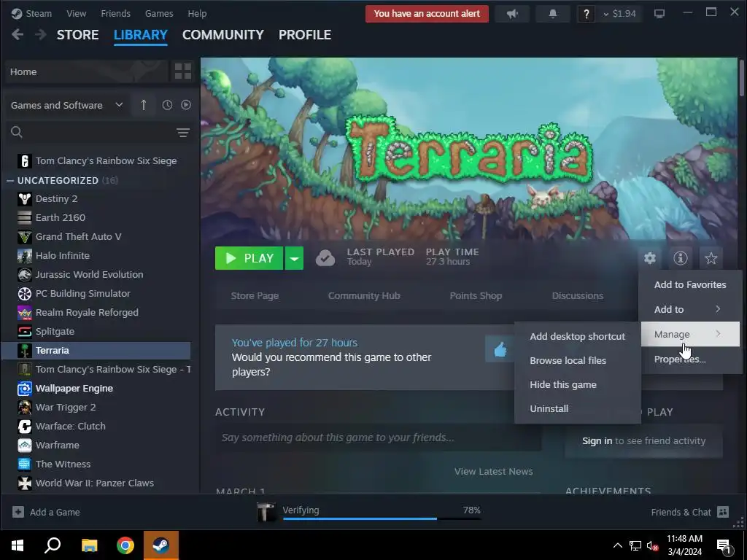Show ready-to-play games icon
Viewport: 747px width, 560px height.
[186, 105]
